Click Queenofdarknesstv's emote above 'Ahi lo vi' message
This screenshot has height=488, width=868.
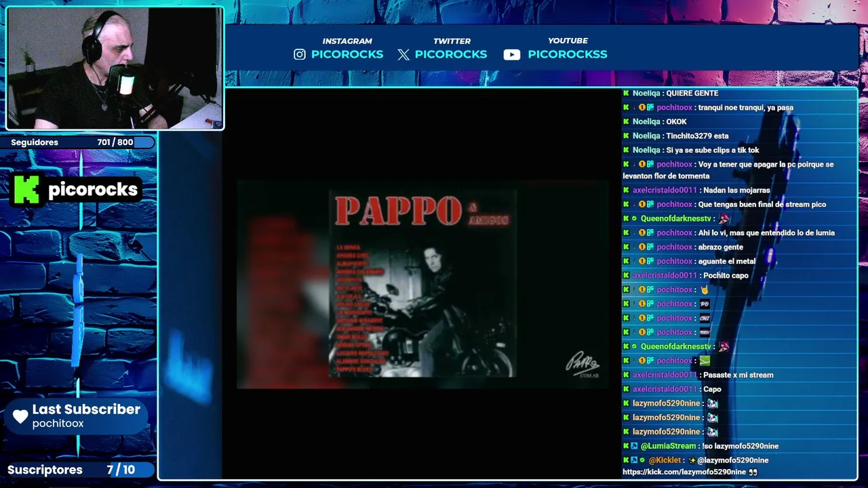[724, 219]
